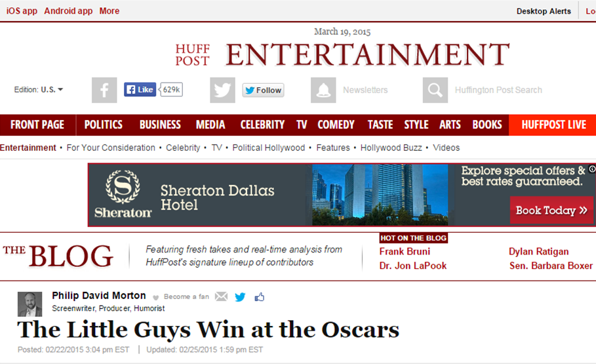Image resolution: width=596 pixels, height=364 pixels.
Task: Click The Little Guys Win headline
Action: [209, 330]
